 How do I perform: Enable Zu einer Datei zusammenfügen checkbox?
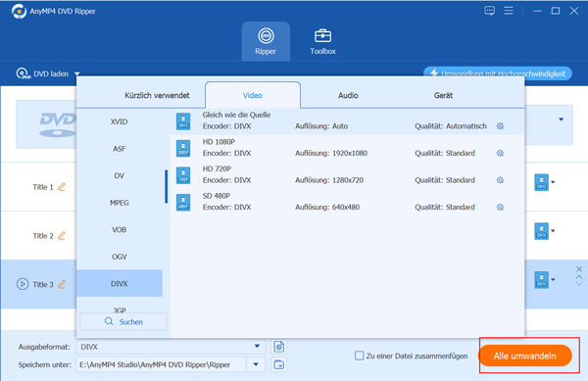360,356
